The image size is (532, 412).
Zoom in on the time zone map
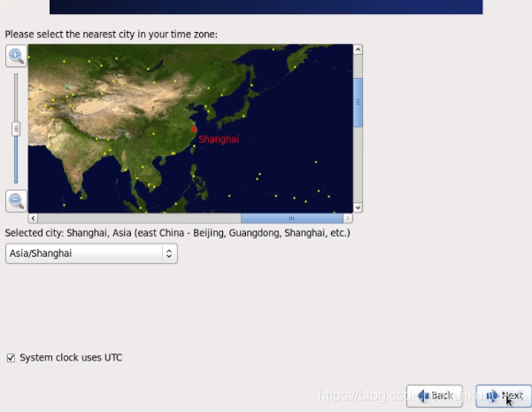click(x=16, y=56)
